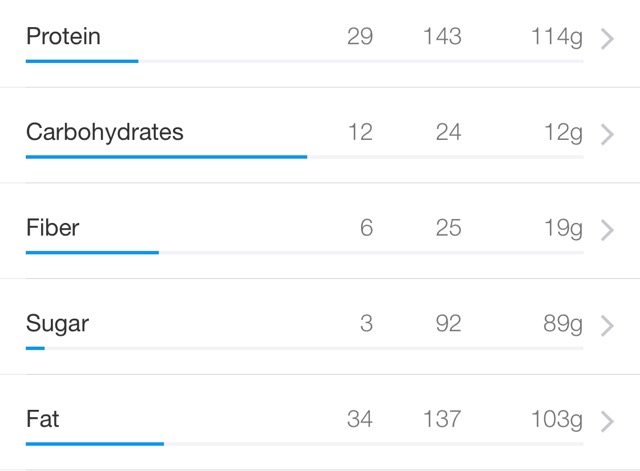Image resolution: width=640 pixels, height=471 pixels.
Task: Open the Fiber nutrient label
Action: click(53, 227)
